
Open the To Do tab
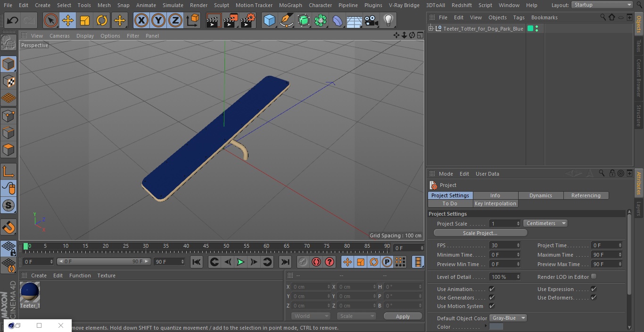click(x=450, y=203)
